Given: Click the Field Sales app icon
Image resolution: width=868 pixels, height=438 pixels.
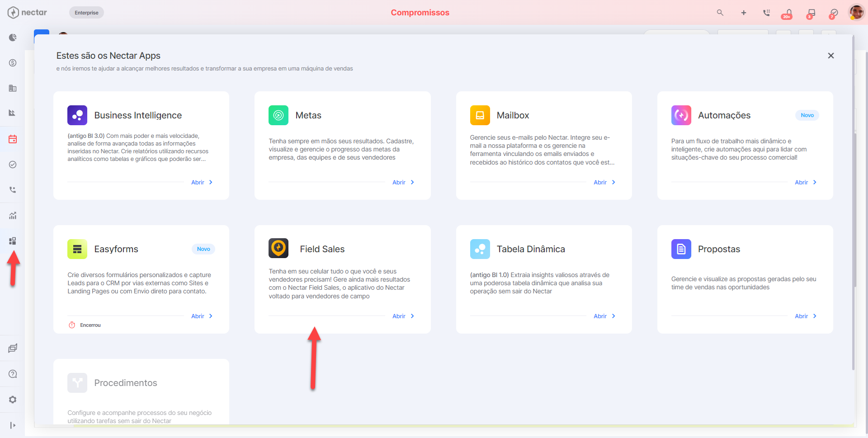Looking at the screenshot, I should (x=278, y=248).
